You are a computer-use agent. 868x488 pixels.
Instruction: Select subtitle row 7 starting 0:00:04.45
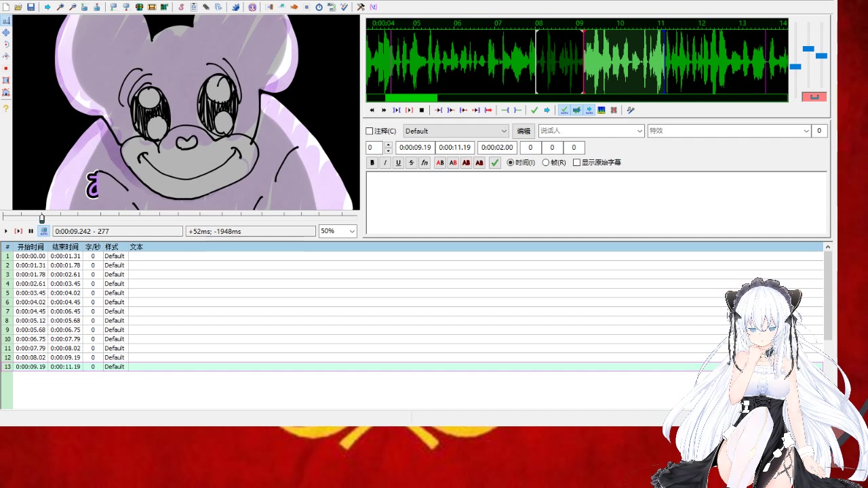point(412,311)
